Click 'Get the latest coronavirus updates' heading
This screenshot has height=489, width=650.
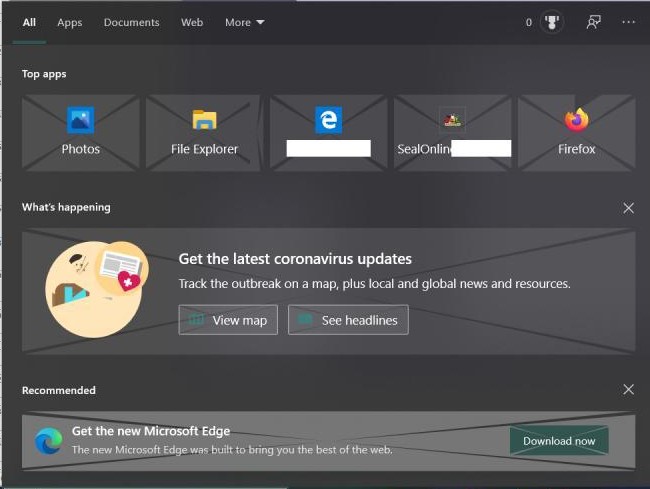[x=295, y=259]
